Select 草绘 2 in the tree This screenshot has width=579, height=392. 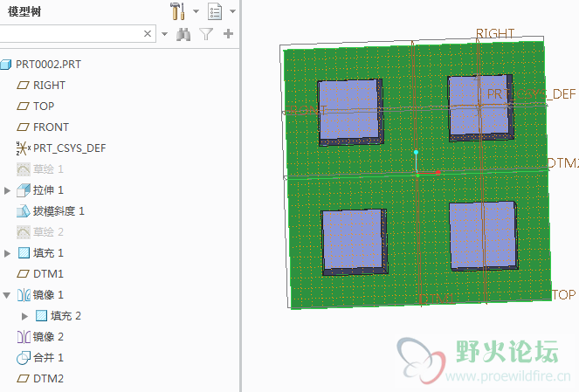coord(48,232)
